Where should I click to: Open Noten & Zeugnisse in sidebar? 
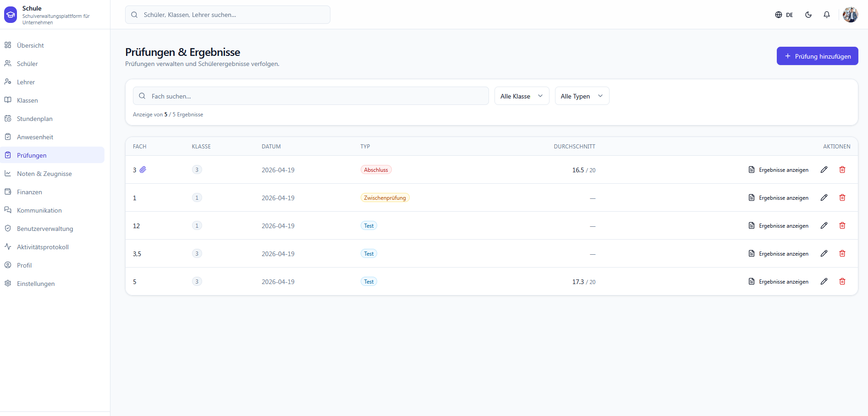tap(52, 174)
